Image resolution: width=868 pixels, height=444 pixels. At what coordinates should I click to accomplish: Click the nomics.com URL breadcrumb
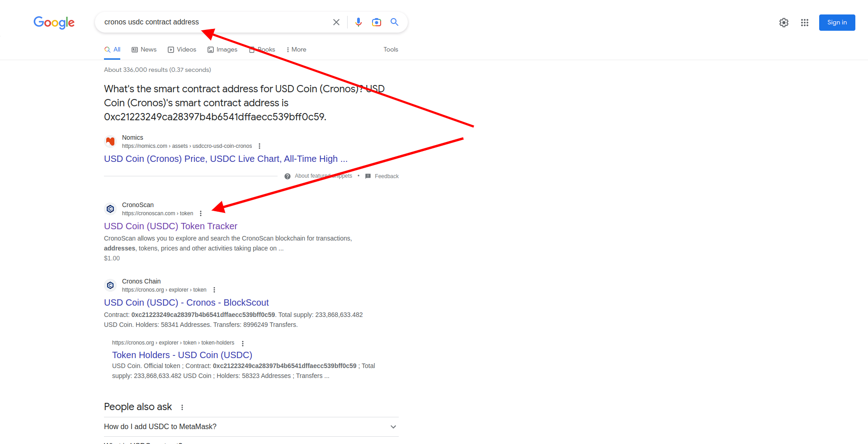point(187,146)
